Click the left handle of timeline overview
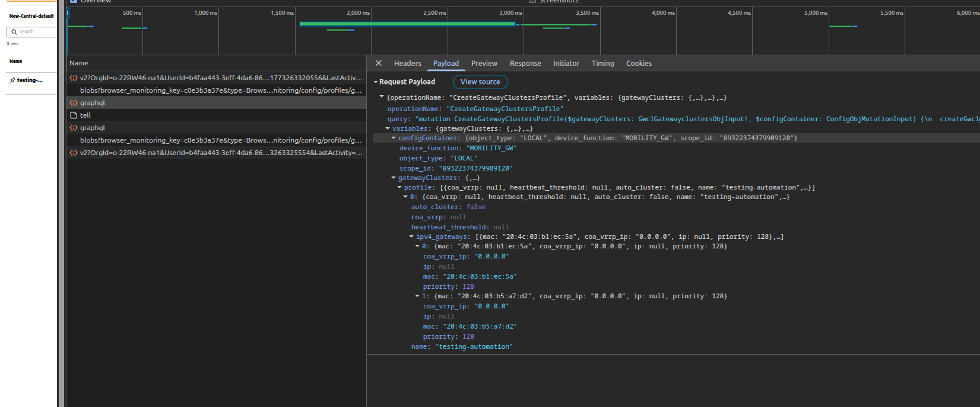This screenshot has width=980, height=407. point(68,13)
